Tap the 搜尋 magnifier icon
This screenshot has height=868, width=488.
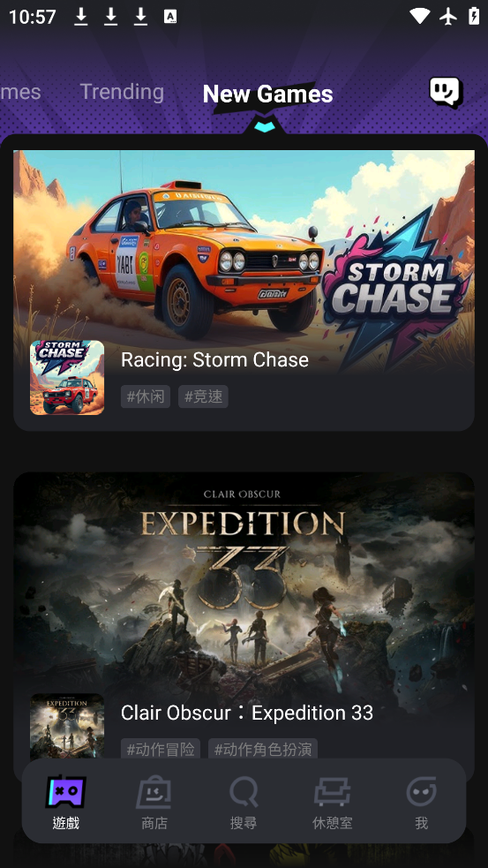point(244,792)
